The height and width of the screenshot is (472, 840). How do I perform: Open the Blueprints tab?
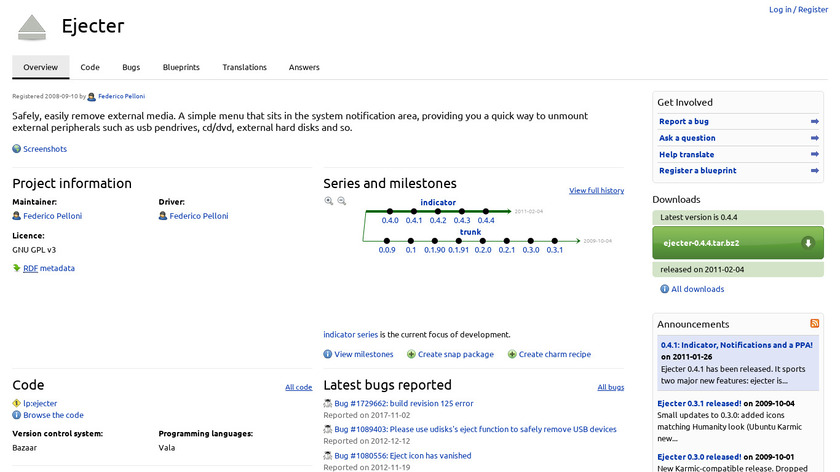pos(181,67)
